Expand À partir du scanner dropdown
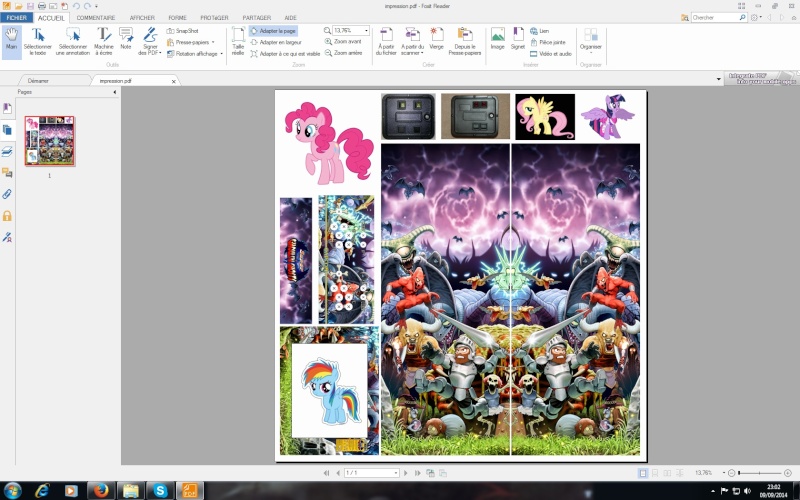The width and height of the screenshot is (800, 500). pos(412,42)
